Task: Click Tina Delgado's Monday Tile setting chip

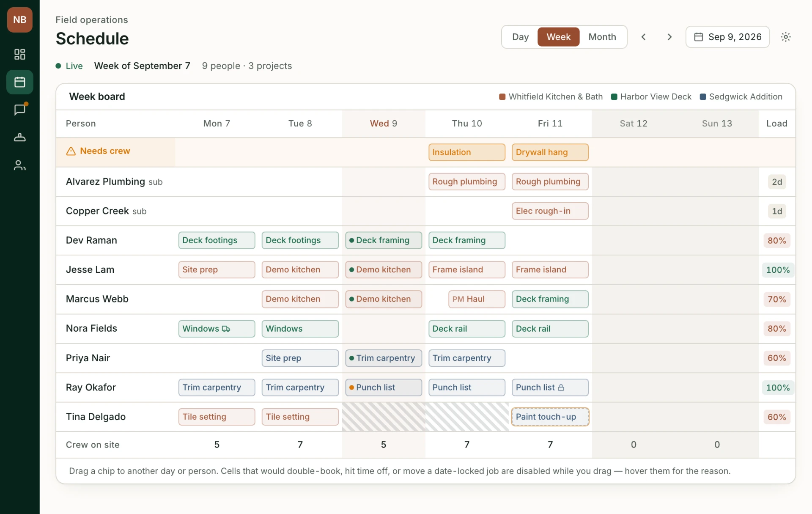Action: [217, 417]
